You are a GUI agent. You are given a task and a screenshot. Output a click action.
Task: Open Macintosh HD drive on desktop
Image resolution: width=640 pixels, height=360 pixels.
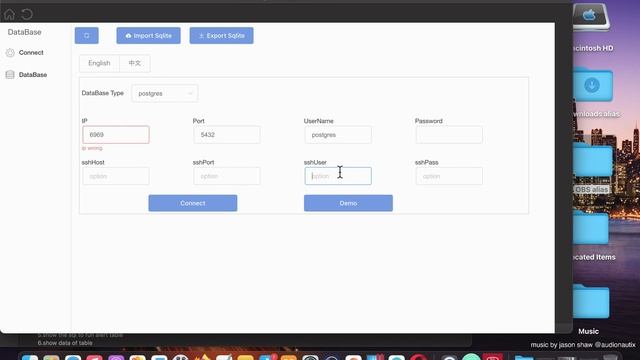coord(591,18)
